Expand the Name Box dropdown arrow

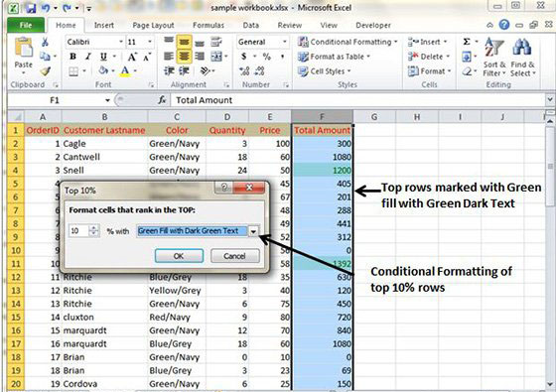107,100
